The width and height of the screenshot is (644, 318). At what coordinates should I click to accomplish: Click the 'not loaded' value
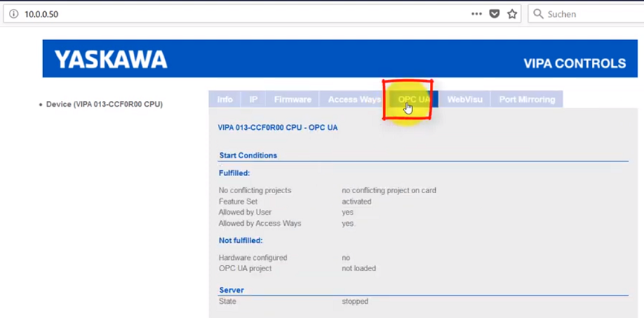[x=359, y=268]
